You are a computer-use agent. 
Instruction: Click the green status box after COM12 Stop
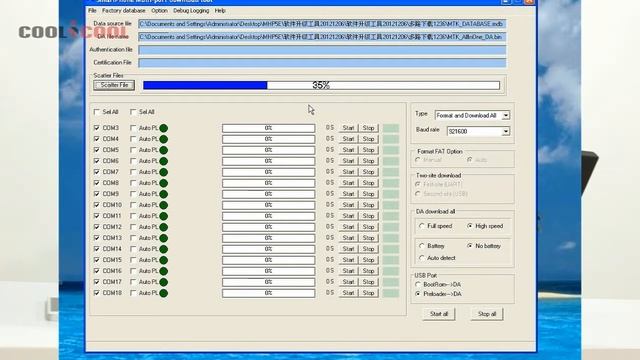pos(391,227)
